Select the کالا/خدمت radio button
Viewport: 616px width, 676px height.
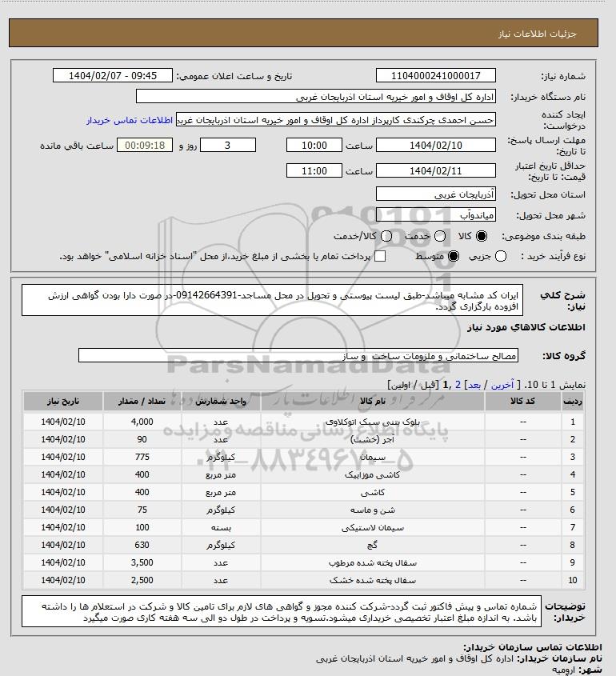click(386, 236)
